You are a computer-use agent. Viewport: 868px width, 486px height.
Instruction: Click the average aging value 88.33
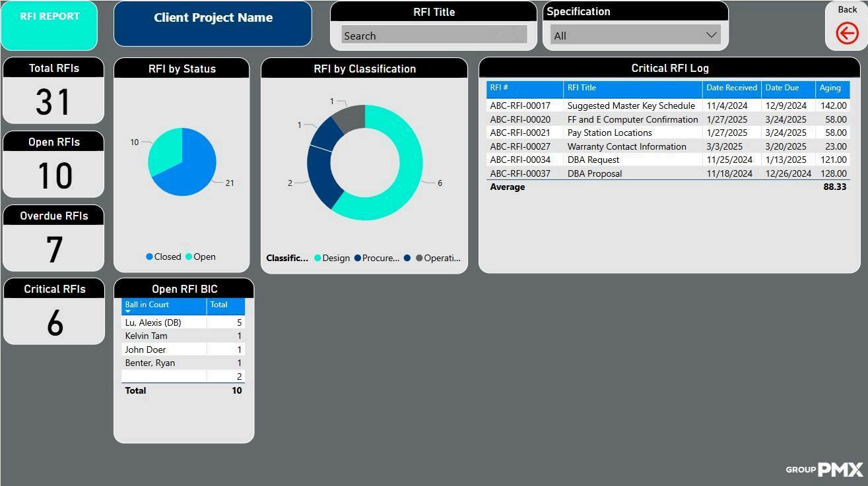[x=835, y=187]
